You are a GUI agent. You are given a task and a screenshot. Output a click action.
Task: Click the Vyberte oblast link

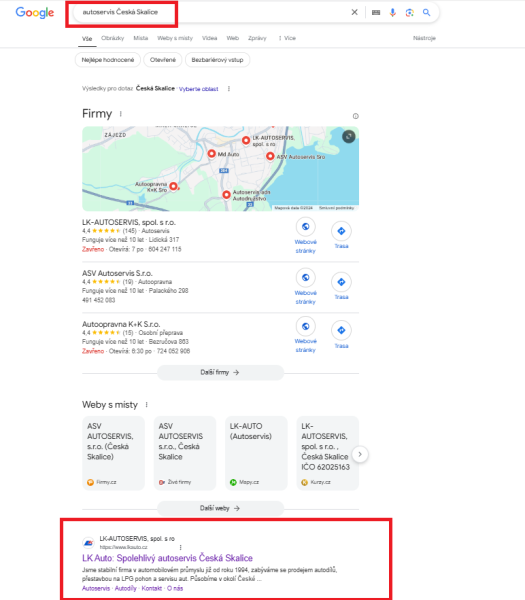click(x=199, y=89)
